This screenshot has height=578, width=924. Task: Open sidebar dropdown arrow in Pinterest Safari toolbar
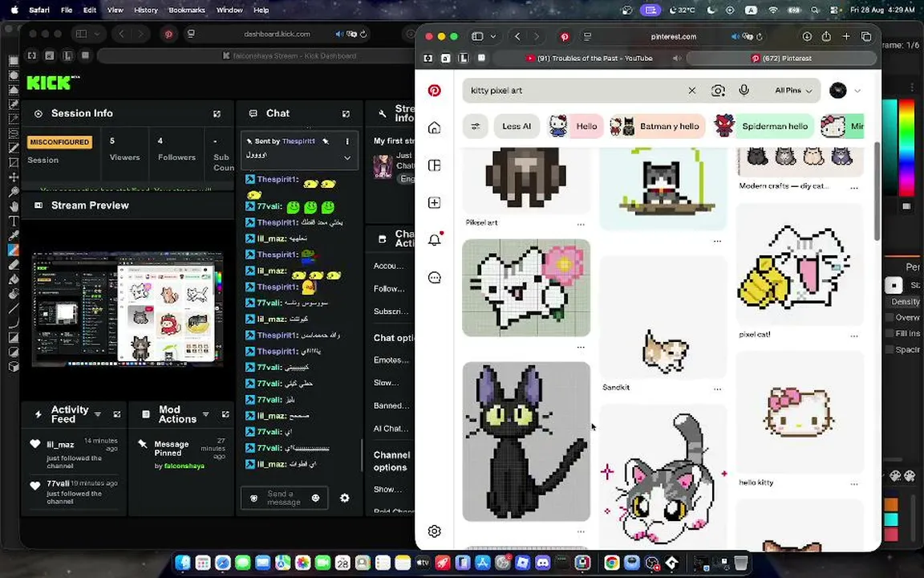(x=493, y=37)
